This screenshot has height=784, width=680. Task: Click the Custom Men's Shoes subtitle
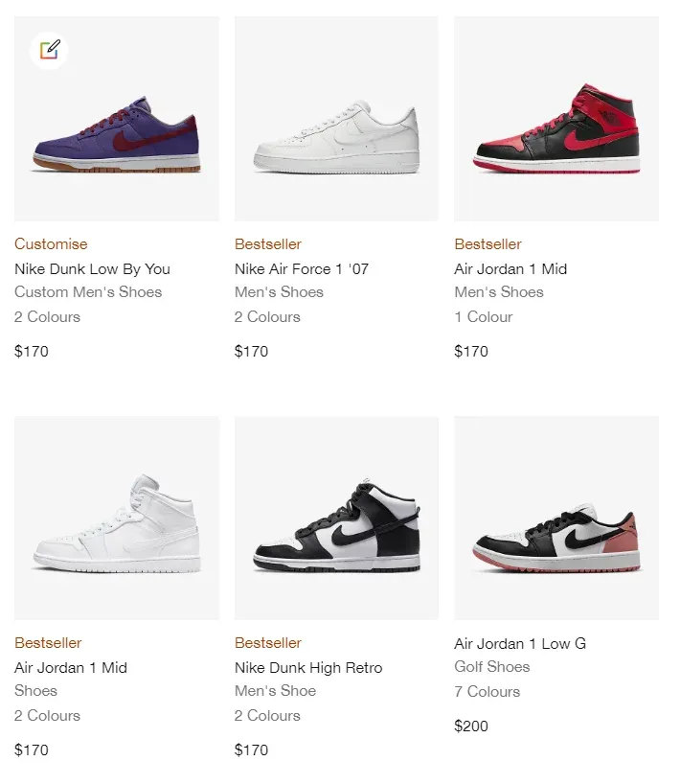click(x=88, y=292)
